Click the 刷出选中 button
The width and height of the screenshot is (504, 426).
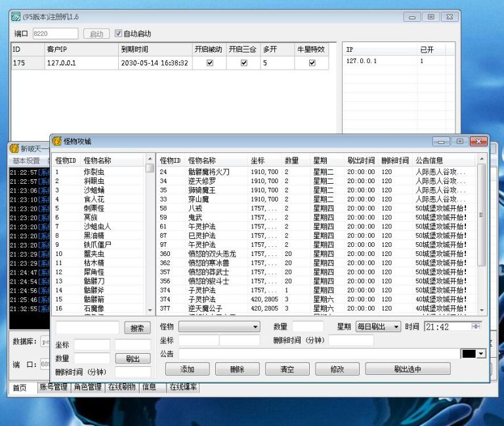[x=408, y=369]
